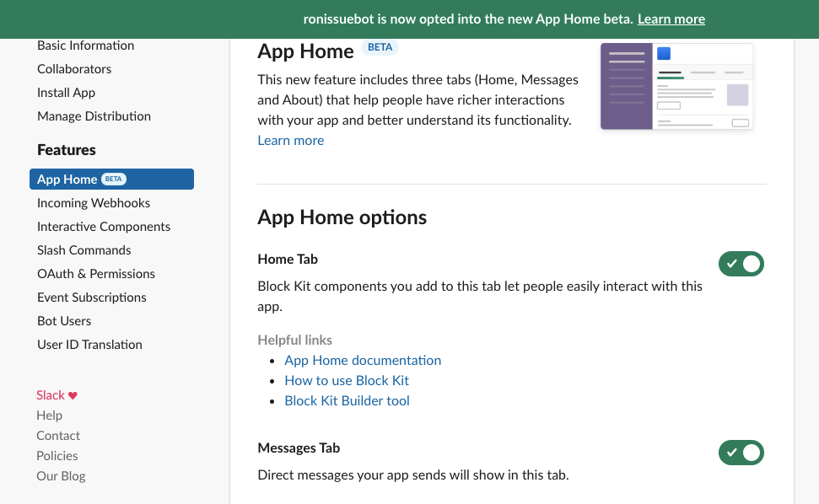Open OAuth & Permissions settings
This screenshot has width=819, height=504.
(95, 273)
